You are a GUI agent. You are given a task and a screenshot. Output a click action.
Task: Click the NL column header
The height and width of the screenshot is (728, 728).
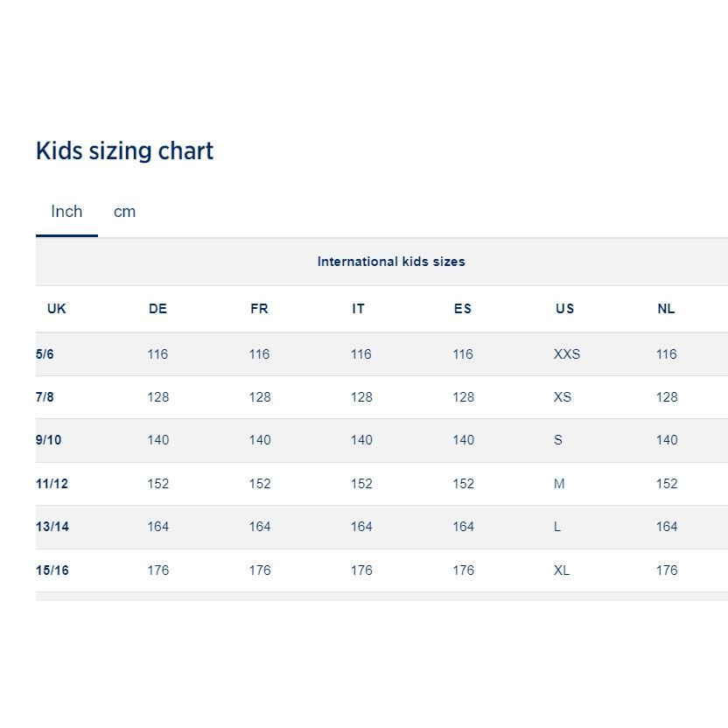(666, 309)
